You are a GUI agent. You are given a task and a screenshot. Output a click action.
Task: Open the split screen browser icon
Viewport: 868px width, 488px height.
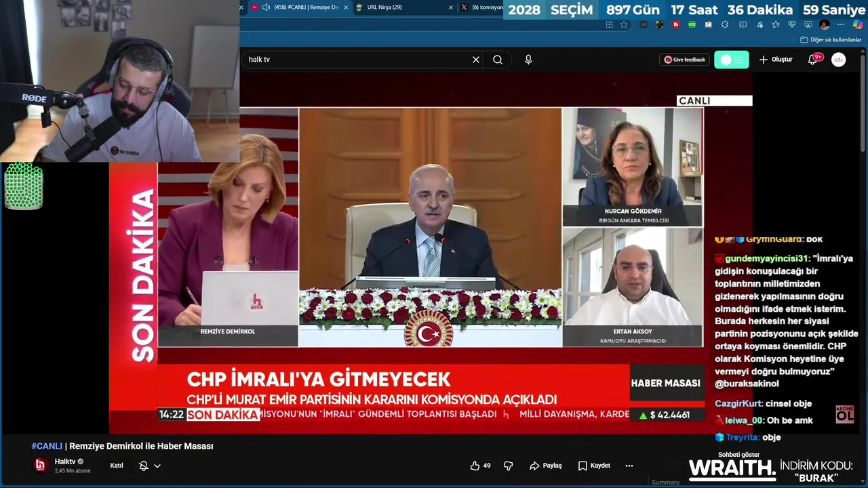(743, 24)
